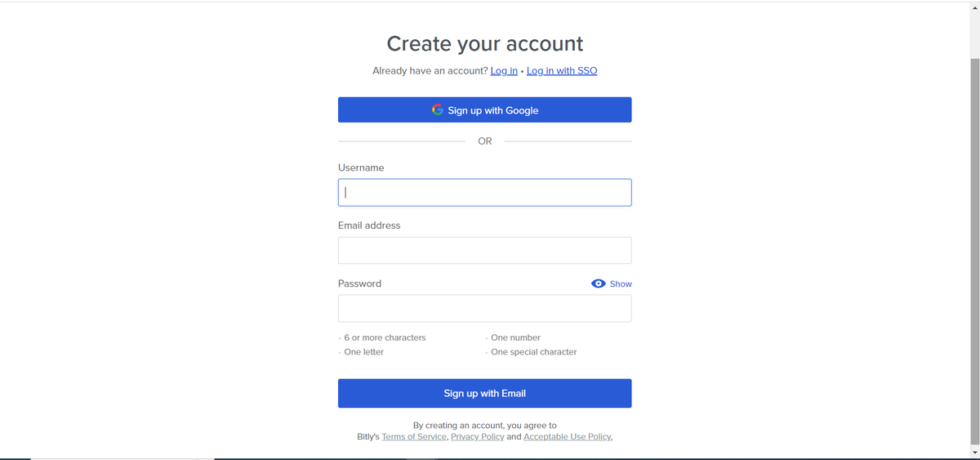Open the Log in link
This screenshot has width=980, height=460.
tap(504, 71)
